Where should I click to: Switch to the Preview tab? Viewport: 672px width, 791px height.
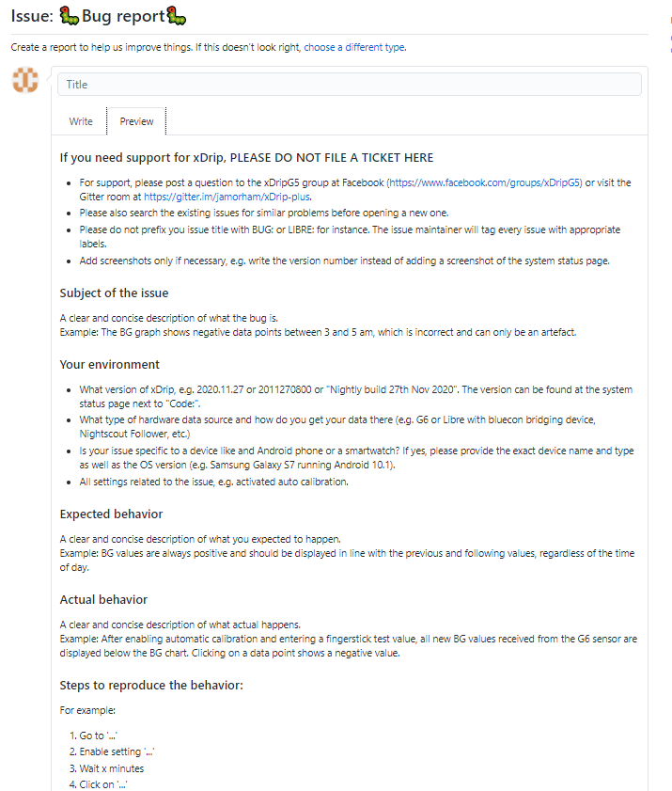pyautogui.click(x=135, y=120)
